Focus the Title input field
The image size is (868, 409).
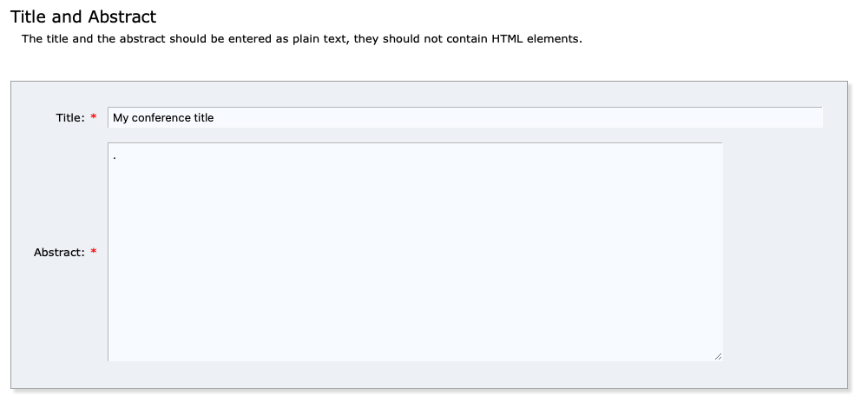pyautogui.click(x=465, y=117)
